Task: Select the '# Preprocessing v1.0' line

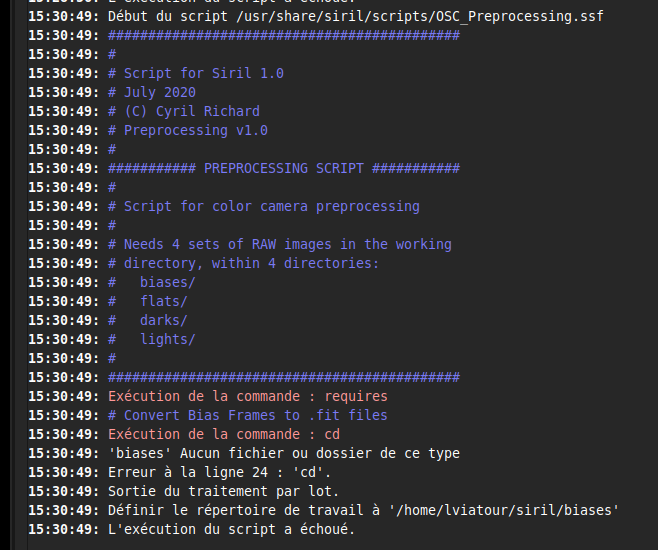Action: [187, 131]
